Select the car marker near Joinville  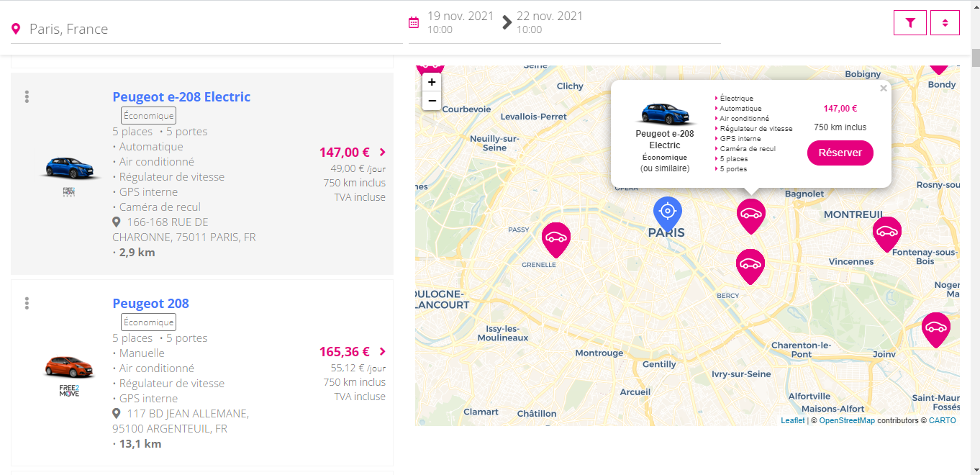click(x=936, y=330)
